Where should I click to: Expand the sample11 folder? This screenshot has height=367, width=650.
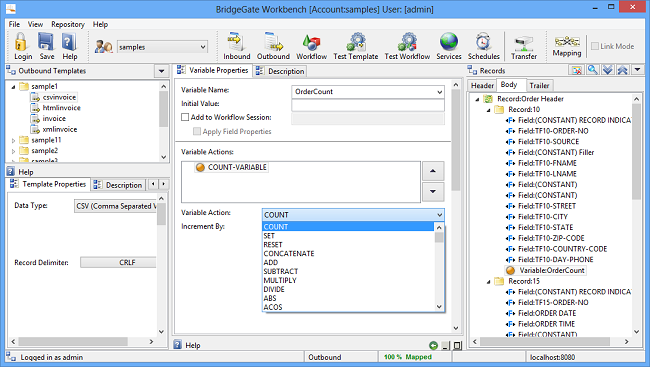coord(13,141)
